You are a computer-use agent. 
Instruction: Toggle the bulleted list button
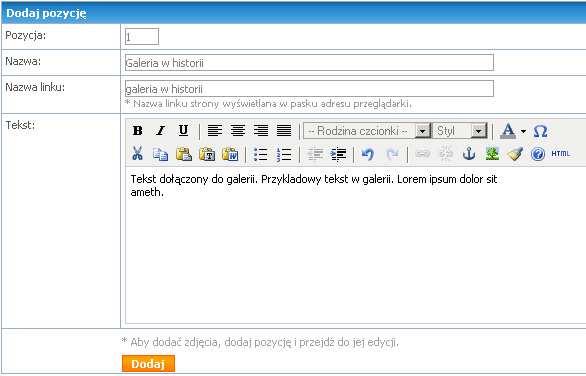(260, 154)
